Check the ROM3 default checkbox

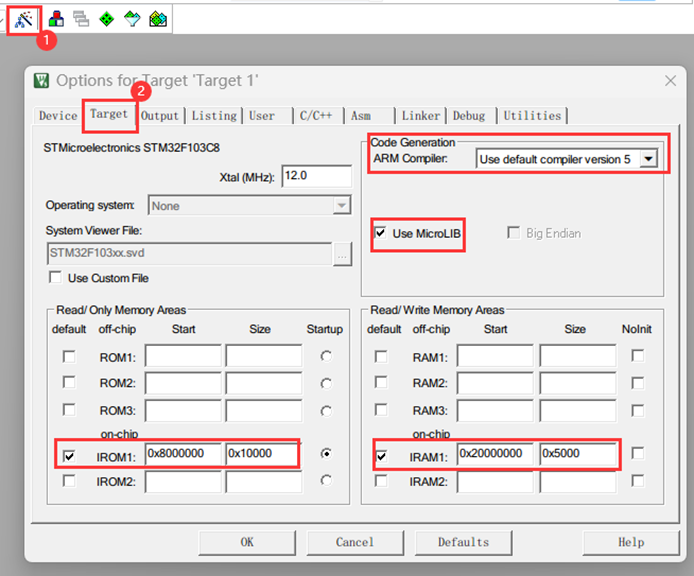(x=69, y=410)
